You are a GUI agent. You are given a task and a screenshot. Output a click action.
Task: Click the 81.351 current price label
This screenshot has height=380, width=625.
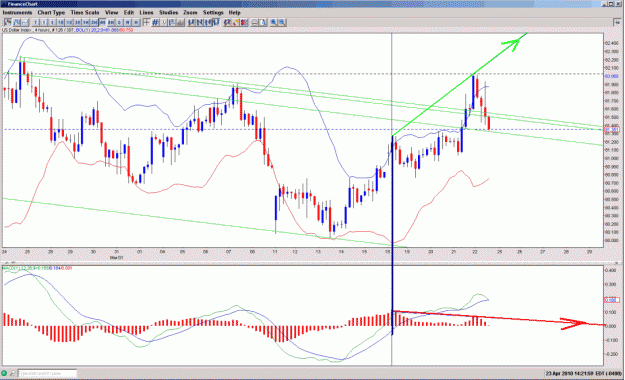[612, 130]
